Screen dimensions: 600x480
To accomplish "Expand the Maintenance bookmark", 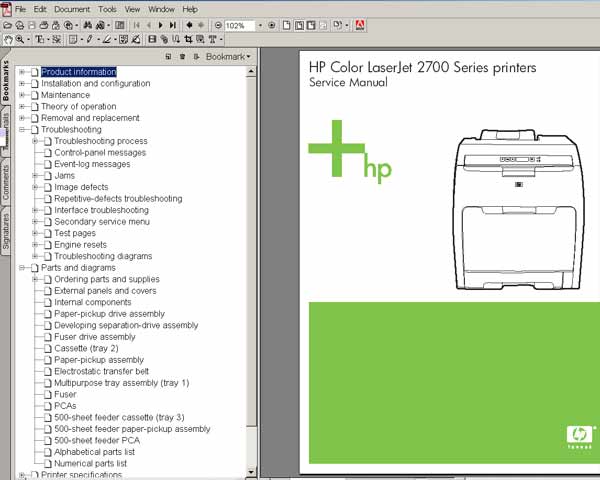I will pyautogui.click(x=22, y=95).
